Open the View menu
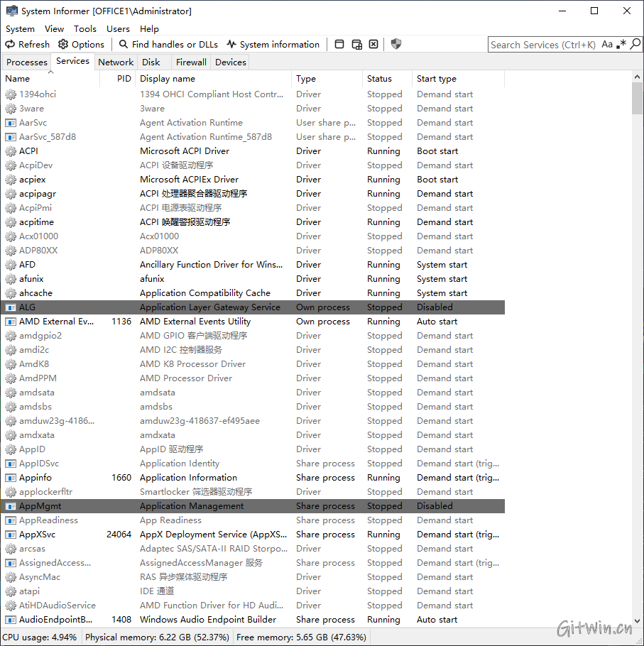644x646 pixels. coord(54,29)
